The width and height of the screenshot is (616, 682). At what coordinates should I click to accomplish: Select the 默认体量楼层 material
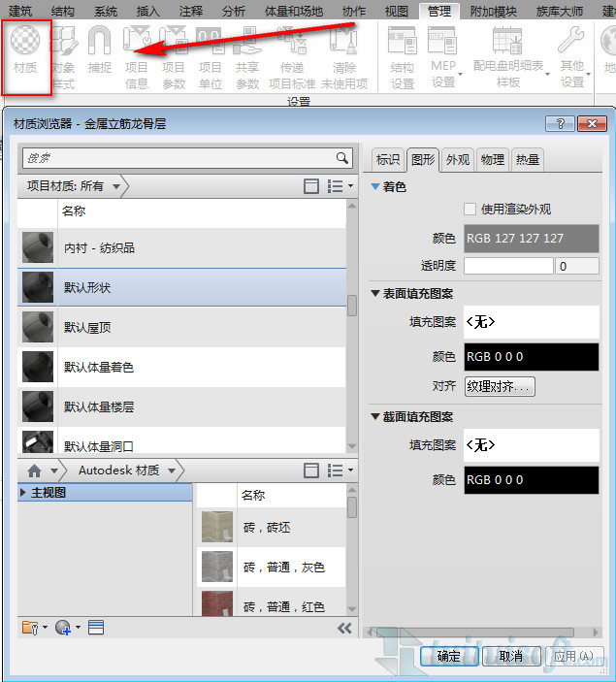coord(181,407)
